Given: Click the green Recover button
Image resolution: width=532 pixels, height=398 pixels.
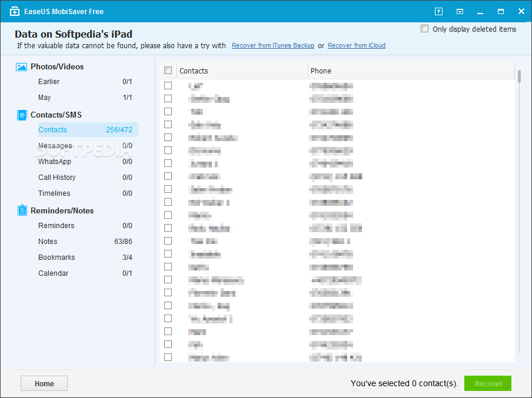Looking at the screenshot, I should [488, 383].
